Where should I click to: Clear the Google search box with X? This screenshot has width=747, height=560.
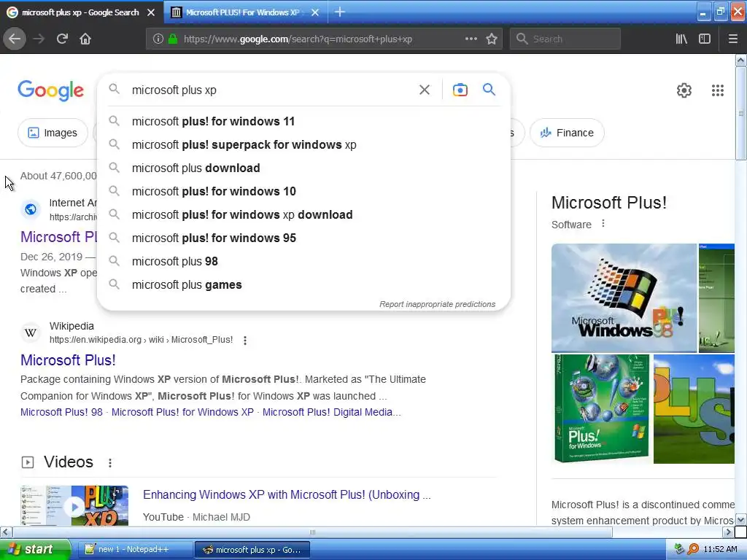(425, 90)
